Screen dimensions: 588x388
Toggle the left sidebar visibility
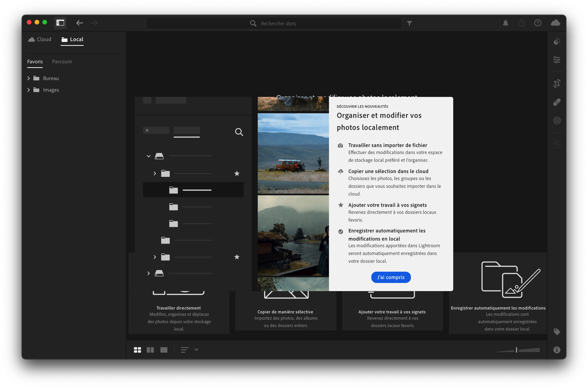click(60, 23)
